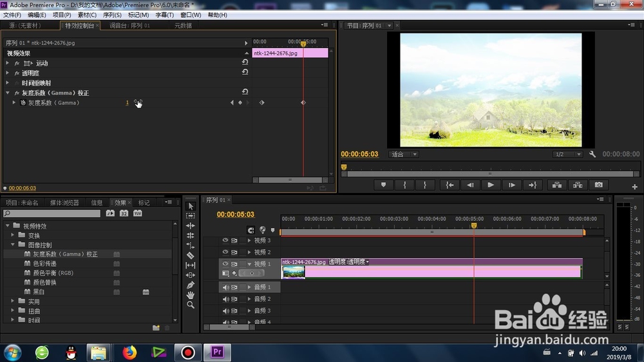Select the Ripple Edit tool
The image size is (644, 362).
tap(191, 225)
